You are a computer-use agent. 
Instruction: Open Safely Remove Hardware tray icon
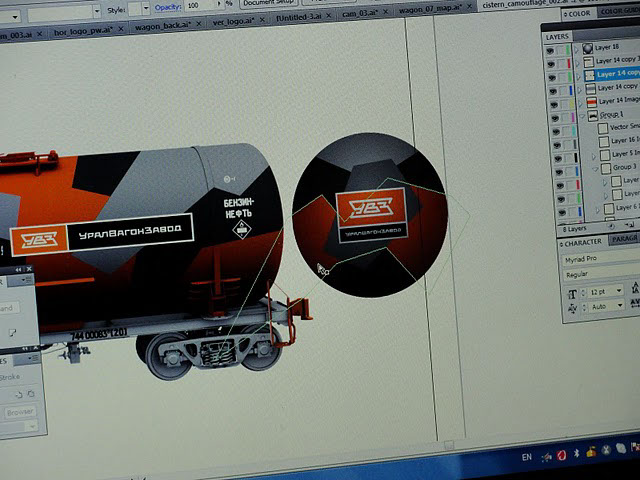tap(591, 451)
